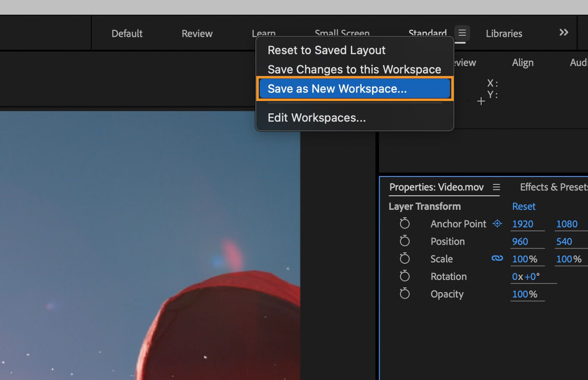Select the Default workspace

[x=127, y=33]
